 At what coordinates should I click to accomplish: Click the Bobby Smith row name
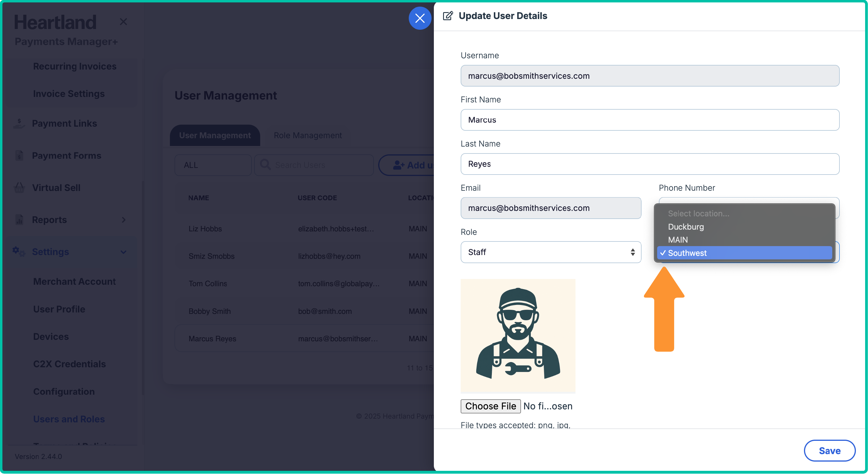(x=210, y=311)
